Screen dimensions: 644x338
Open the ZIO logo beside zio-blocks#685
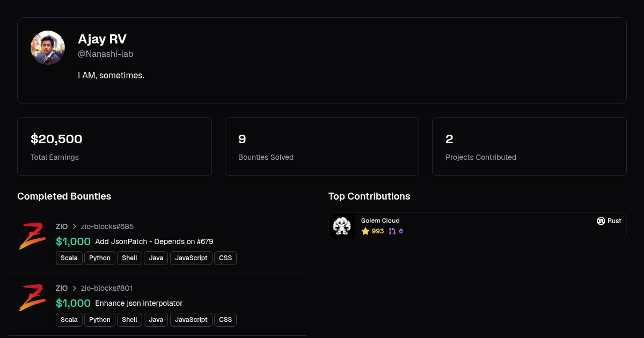(x=32, y=236)
